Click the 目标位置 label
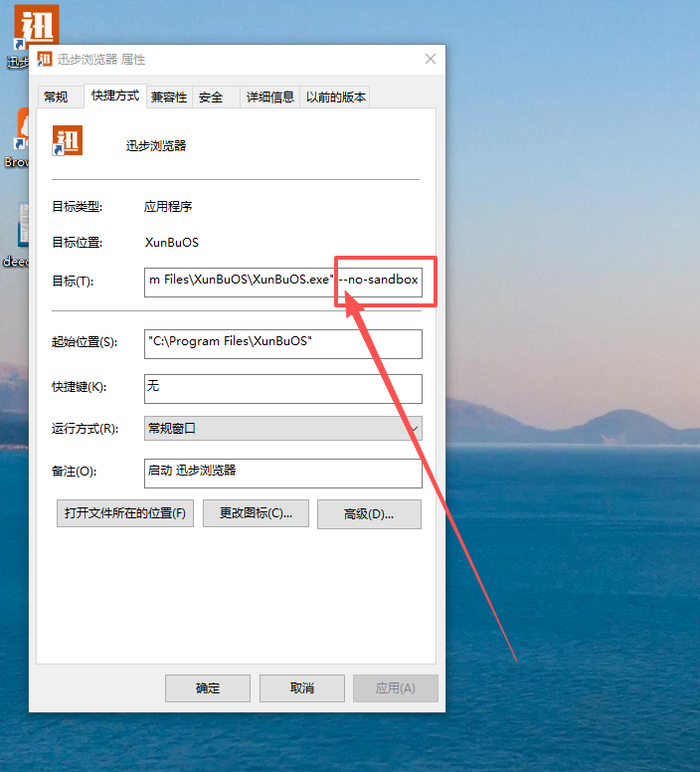The image size is (700, 772). 78,242
